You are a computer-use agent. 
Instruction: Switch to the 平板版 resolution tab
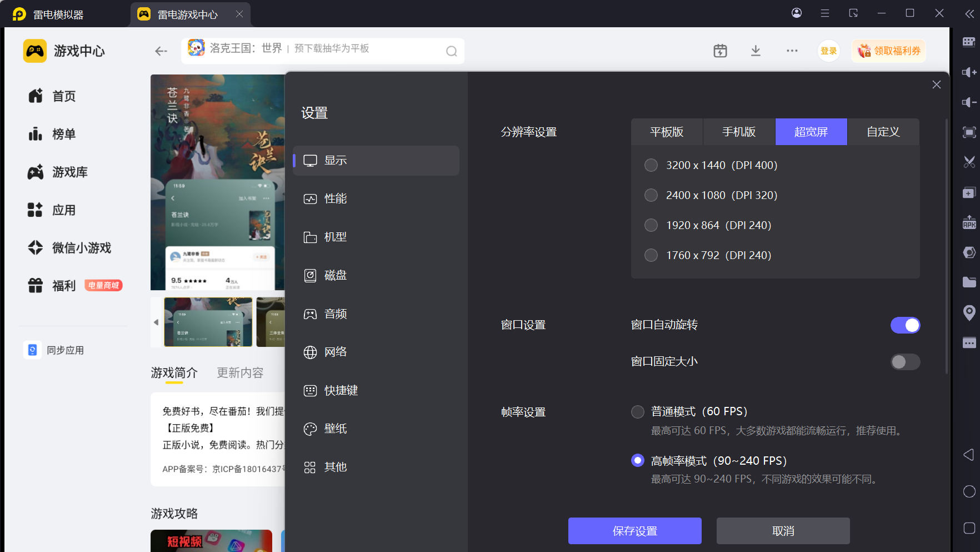[667, 132]
